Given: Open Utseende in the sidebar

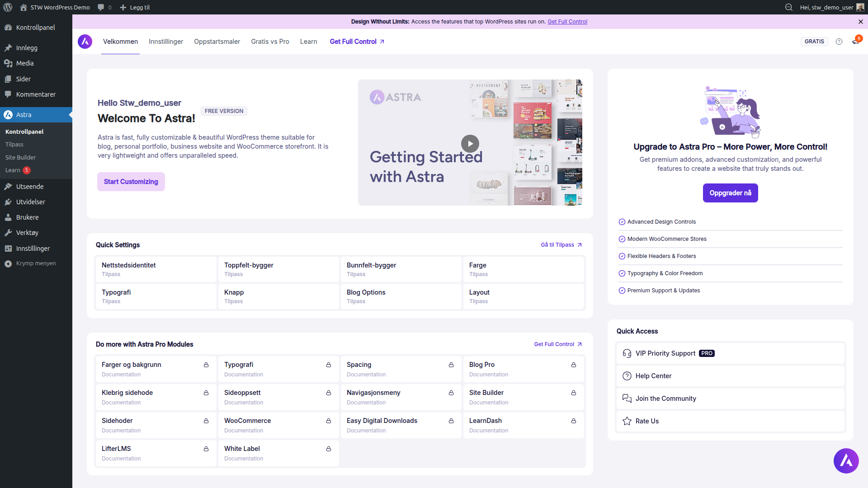Looking at the screenshot, I should 36,187.
